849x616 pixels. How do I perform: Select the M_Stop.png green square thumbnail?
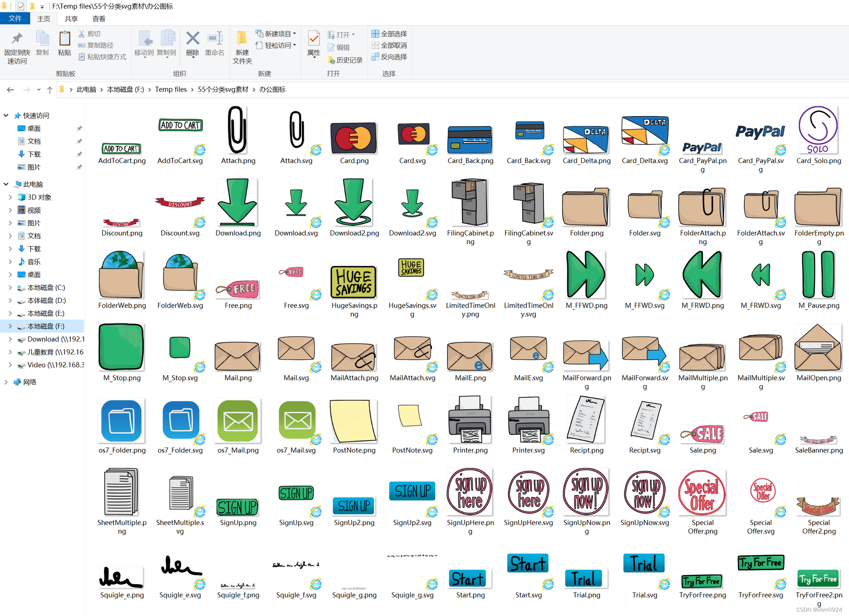(x=122, y=347)
